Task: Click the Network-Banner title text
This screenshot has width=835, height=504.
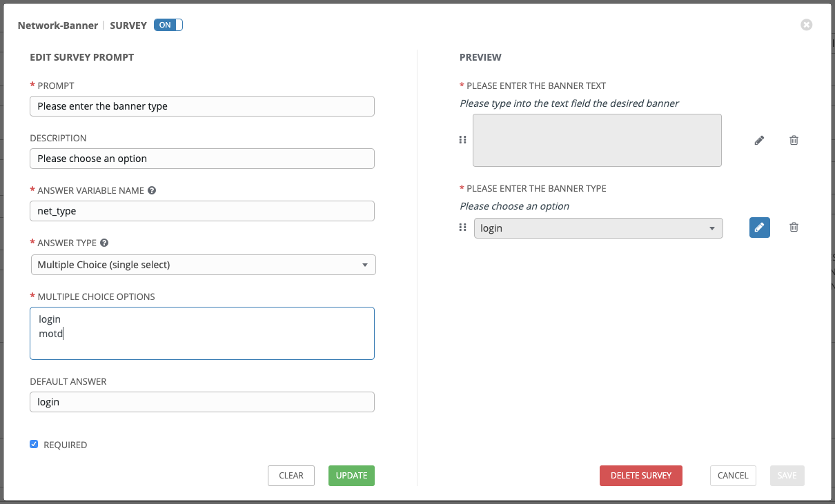Action: pyautogui.click(x=58, y=26)
